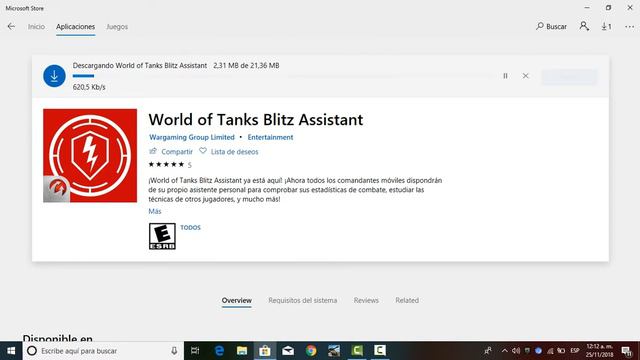Click the blue download arrow circle icon

coord(54,76)
